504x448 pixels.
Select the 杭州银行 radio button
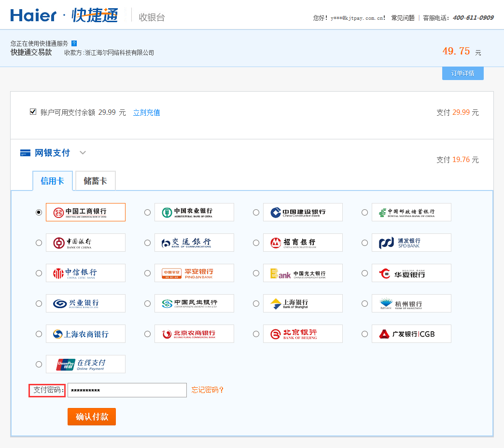[x=365, y=303]
